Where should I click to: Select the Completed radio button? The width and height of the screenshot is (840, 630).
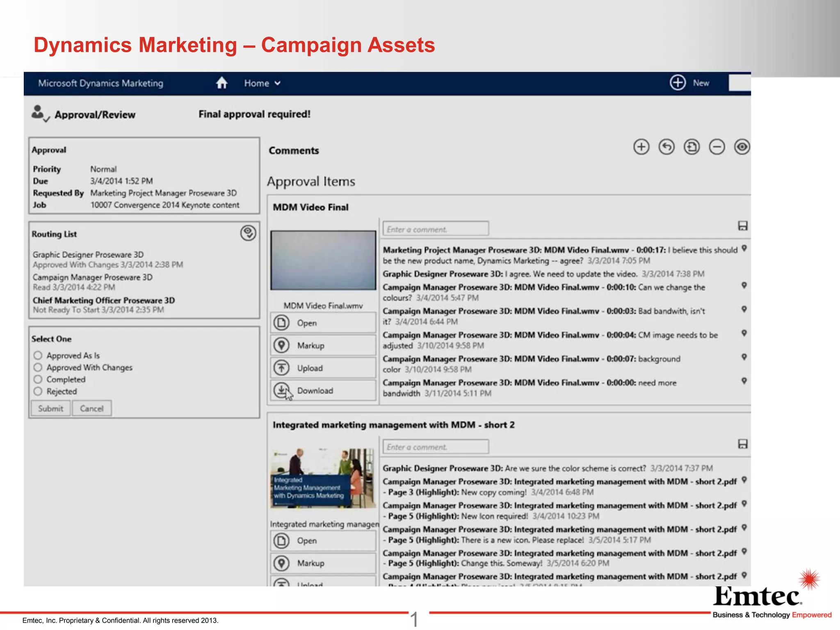(x=38, y=379)
